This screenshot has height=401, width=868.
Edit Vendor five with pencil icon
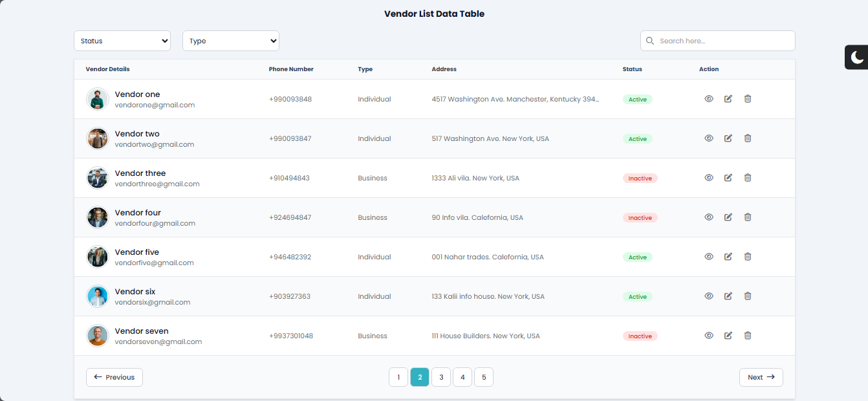(x=728, y=257)
